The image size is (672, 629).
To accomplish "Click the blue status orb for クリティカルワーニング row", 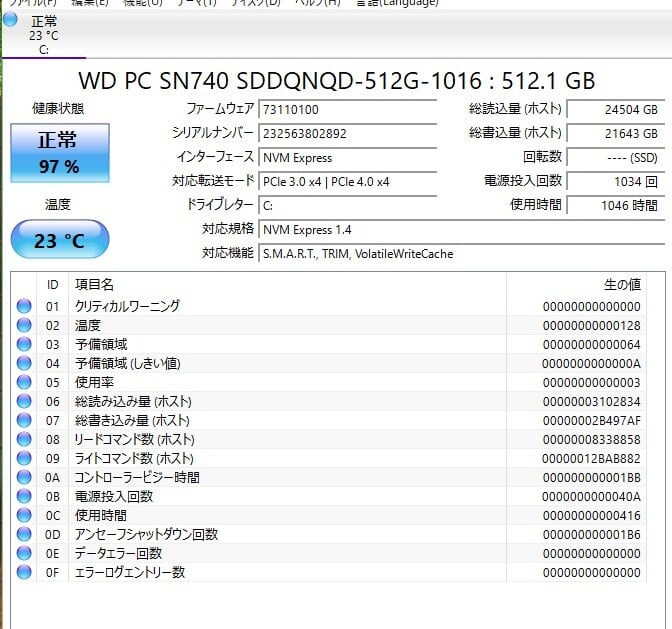I will click(24, 306).
